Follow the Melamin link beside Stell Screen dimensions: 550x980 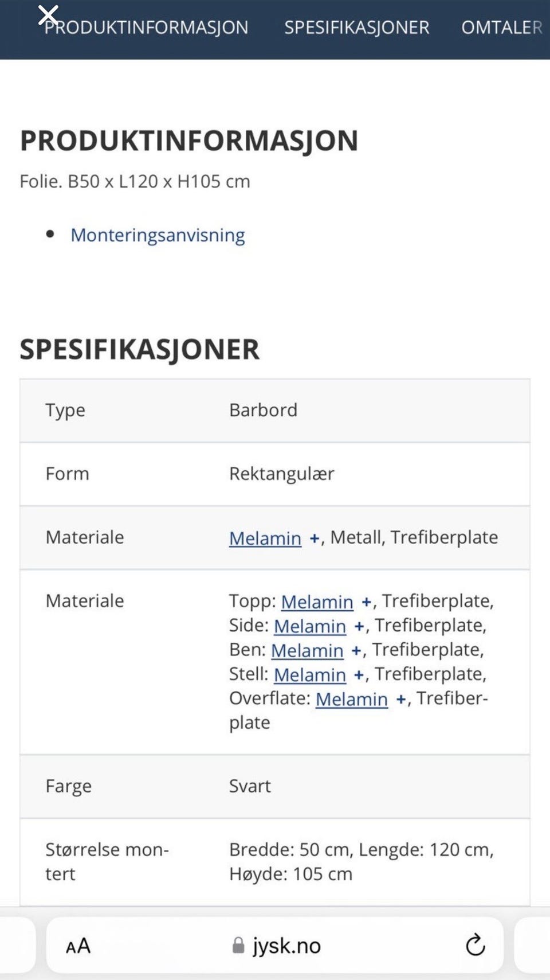310,674
